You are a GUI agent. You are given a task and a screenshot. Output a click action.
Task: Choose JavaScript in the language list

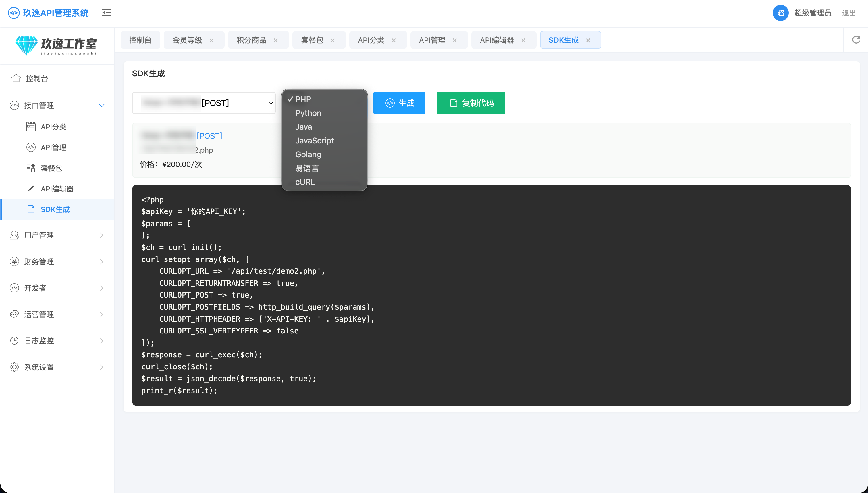(325, 141)
